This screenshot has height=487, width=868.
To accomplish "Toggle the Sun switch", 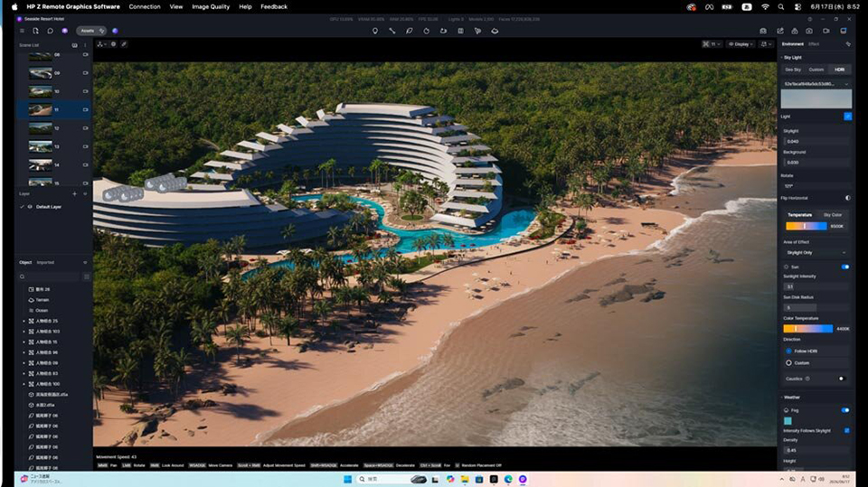I will click(x=845, y=267).
